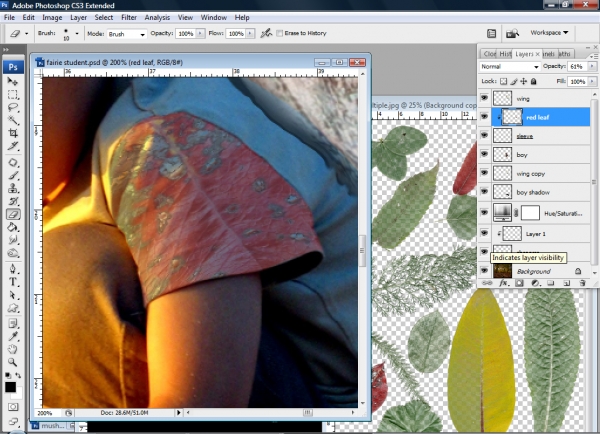Open the layer Opacity slider arrow

pos(592,67)
